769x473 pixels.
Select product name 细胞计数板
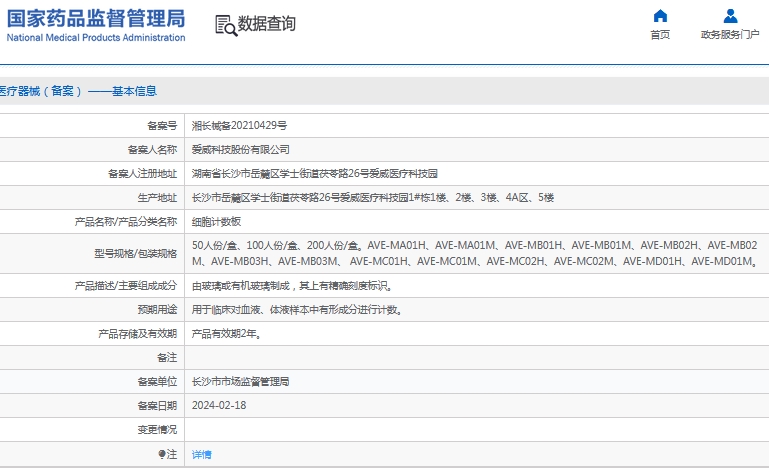point(216,222)
